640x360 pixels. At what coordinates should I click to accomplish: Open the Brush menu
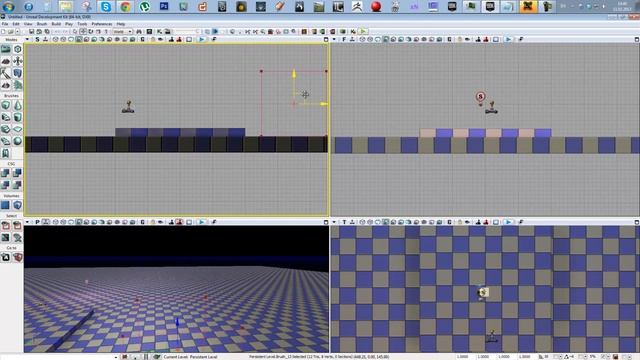[x=42, y=24]
